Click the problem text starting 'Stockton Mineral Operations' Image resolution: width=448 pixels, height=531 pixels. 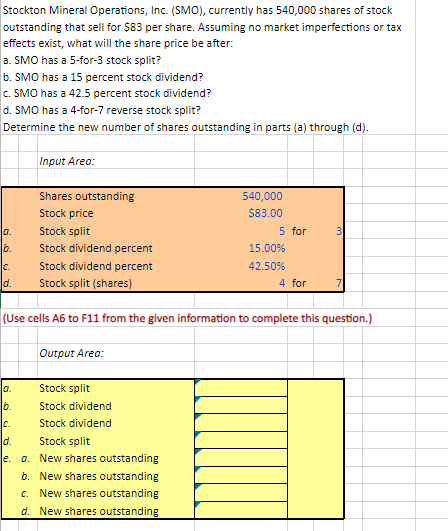pyautogui.click(x=202, y=27)
